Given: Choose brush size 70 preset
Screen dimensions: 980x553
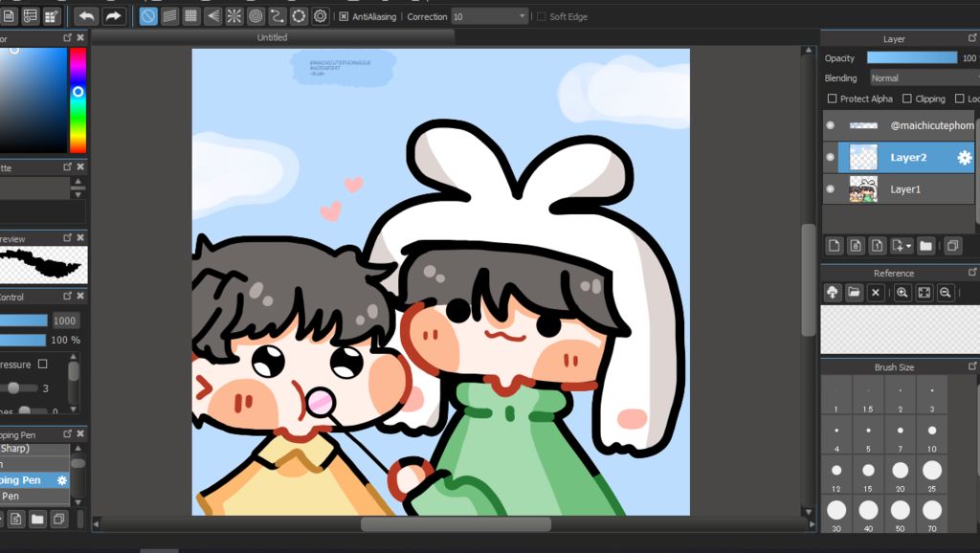Looking at the screenshot, I should click(x=932, y=515).
